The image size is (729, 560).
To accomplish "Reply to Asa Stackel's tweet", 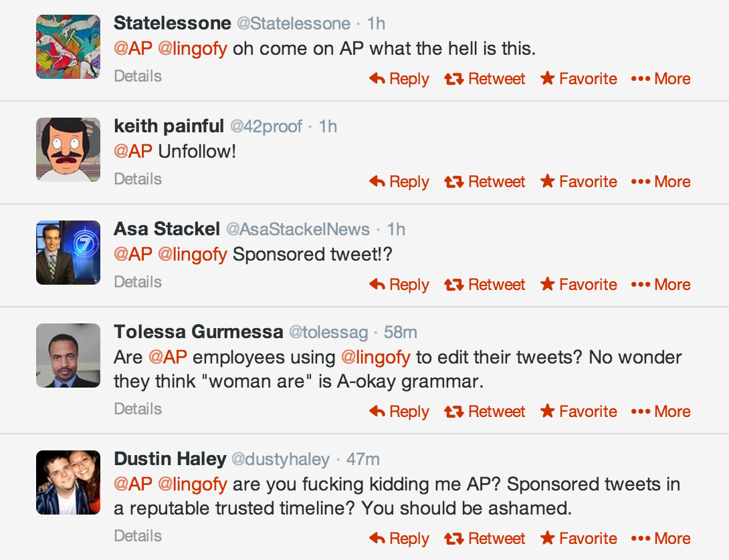I will click(399, 285).
